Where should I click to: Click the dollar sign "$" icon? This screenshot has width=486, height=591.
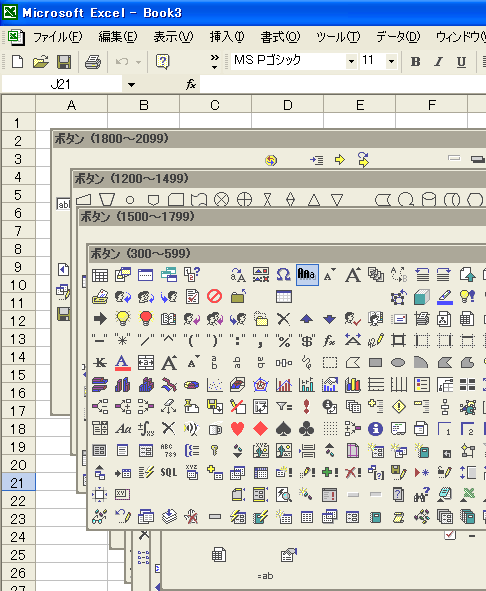pyautogui.click(x=307, y=341)
